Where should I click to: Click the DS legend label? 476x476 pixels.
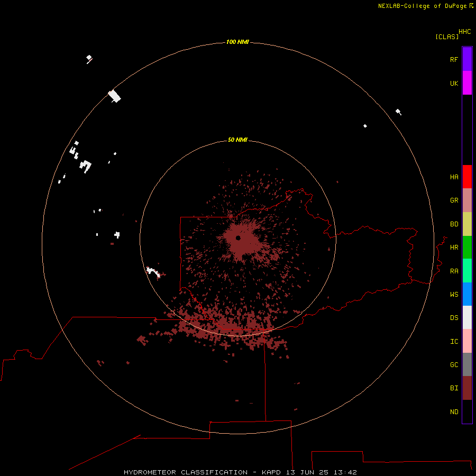pos(454,318)
